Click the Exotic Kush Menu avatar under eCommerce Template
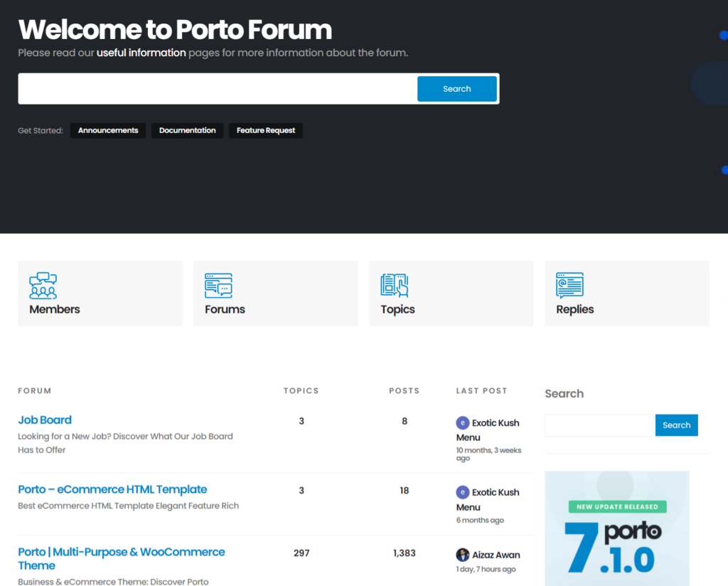Image resolution: width=728 pixels, height=586 pixels. click(x=464, y=492)
